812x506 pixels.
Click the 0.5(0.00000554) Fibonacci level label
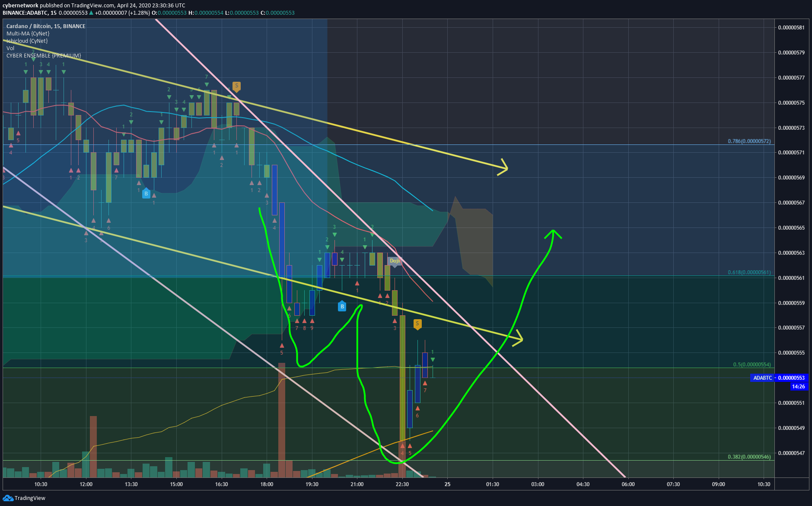point(751,365)
